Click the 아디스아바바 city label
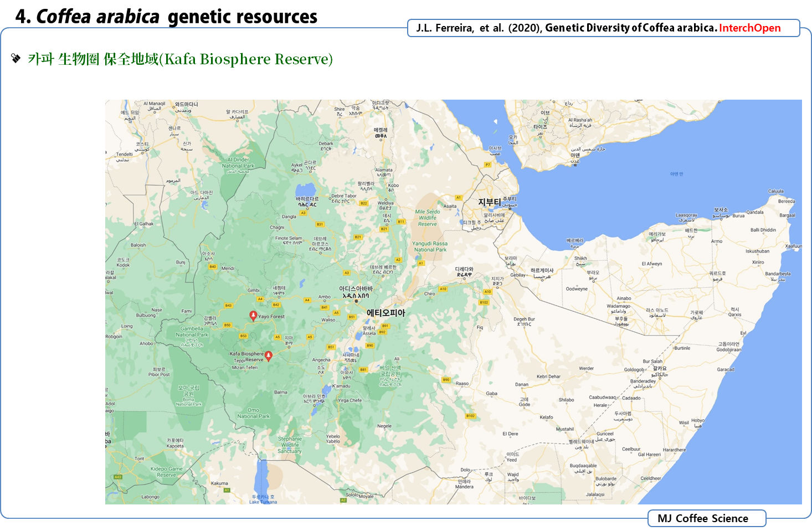 (356, 289)
